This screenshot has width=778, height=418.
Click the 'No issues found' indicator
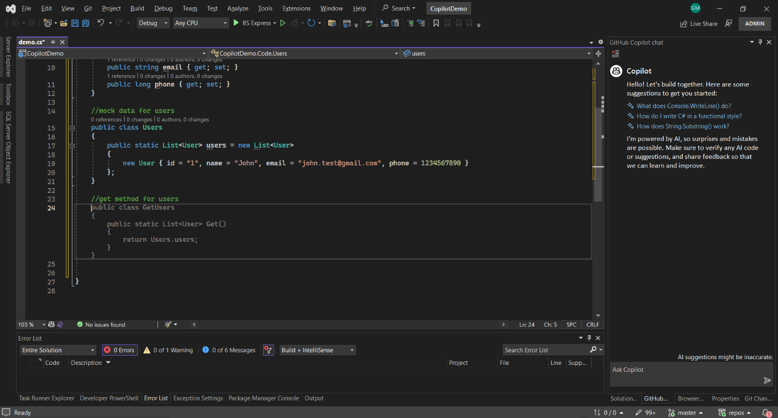tap(101, 324)
